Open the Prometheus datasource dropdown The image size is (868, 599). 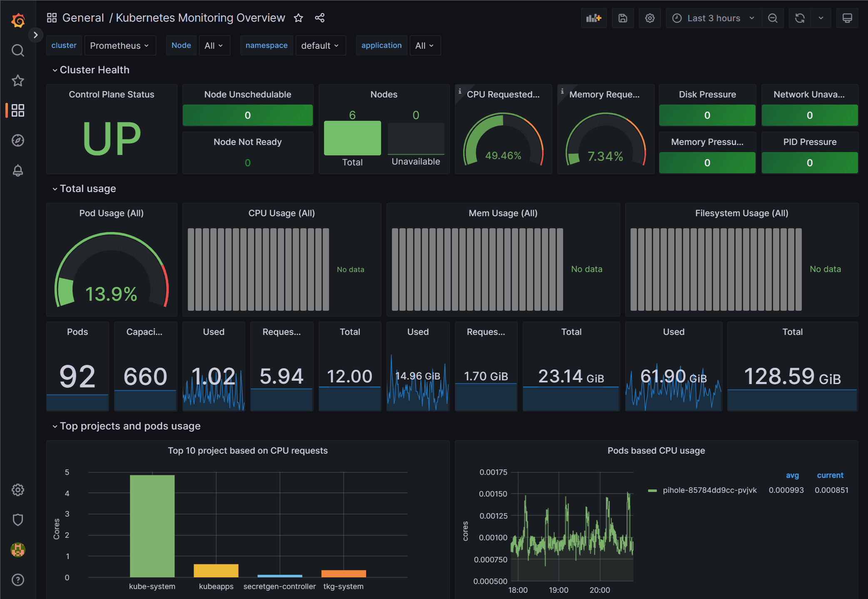(120, 45)
